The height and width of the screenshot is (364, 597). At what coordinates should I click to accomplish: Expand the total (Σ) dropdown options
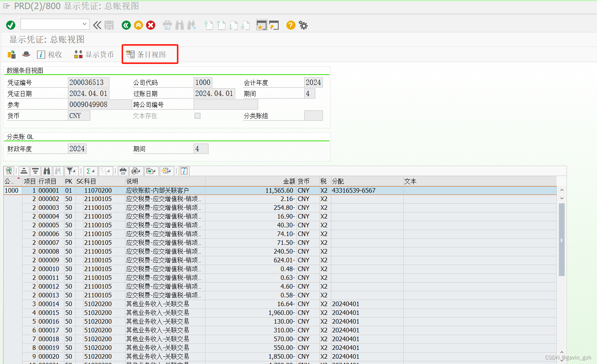(x=94, y=171)
